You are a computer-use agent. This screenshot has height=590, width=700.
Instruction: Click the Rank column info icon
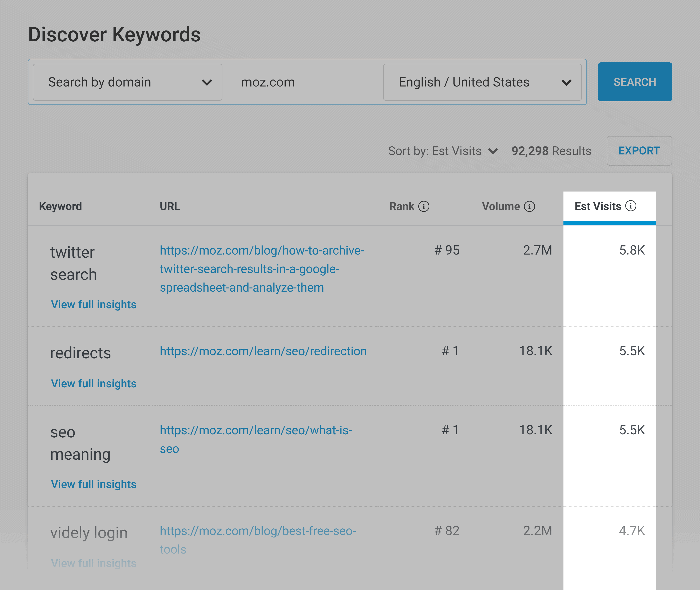click(x=424, y=206)
